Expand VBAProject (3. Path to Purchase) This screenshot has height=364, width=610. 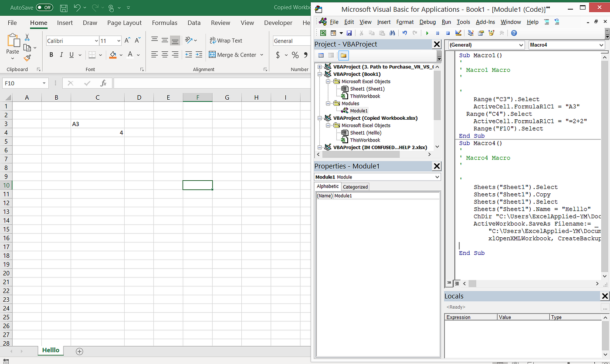pos(319,66)
